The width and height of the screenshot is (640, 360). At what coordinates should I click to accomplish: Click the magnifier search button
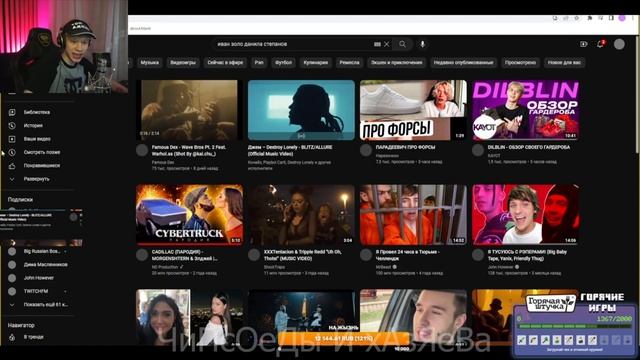[402, 44]
